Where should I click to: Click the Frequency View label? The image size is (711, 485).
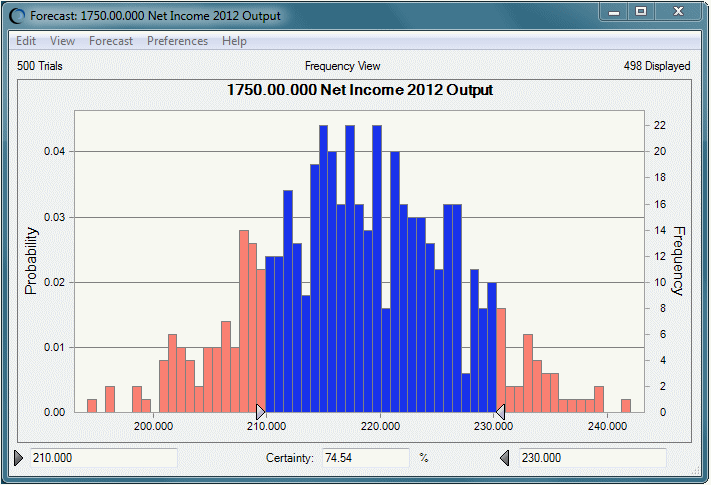point(342,66)
